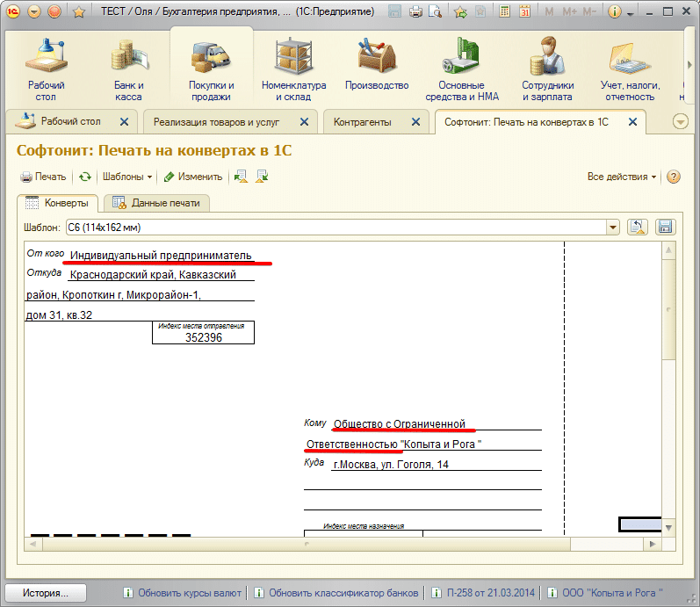Click the save to file toolbar icon

point(262,177)
